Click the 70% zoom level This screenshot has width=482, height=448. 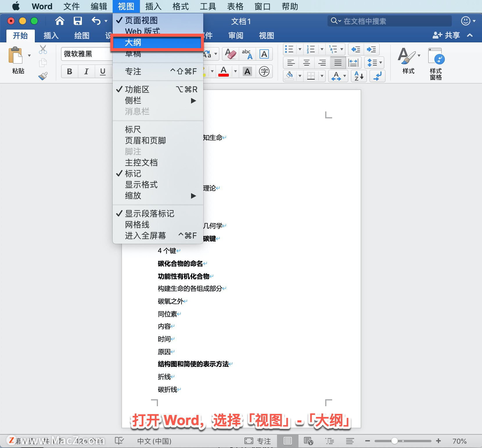click(x=459, y=441)
